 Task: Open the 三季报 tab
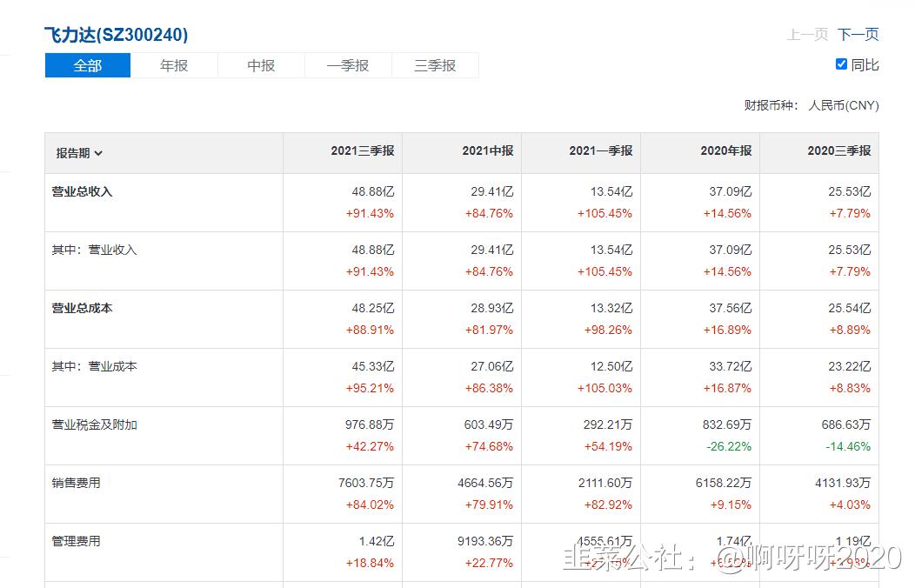[435, 66]
